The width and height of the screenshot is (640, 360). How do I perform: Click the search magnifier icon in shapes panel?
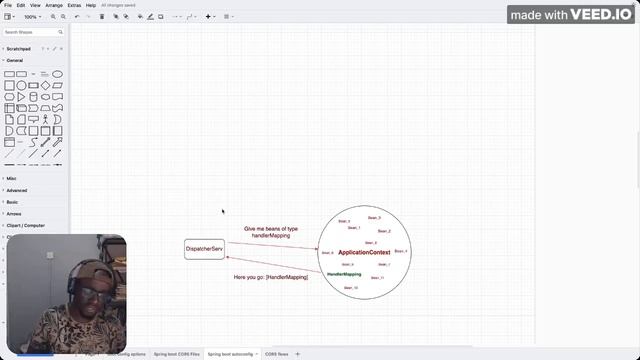[x=60, y=32]
